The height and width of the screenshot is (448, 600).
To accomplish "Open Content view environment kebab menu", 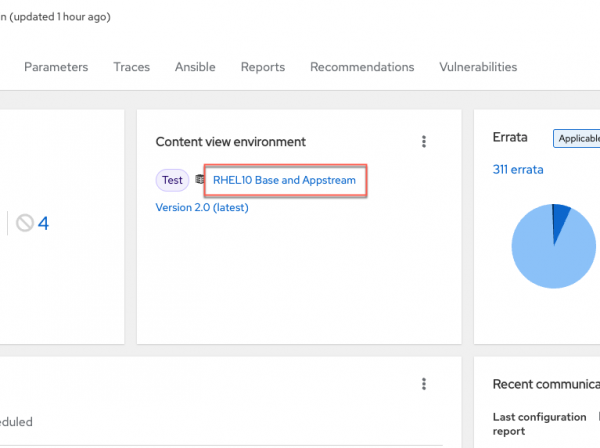I will [424, 142].
